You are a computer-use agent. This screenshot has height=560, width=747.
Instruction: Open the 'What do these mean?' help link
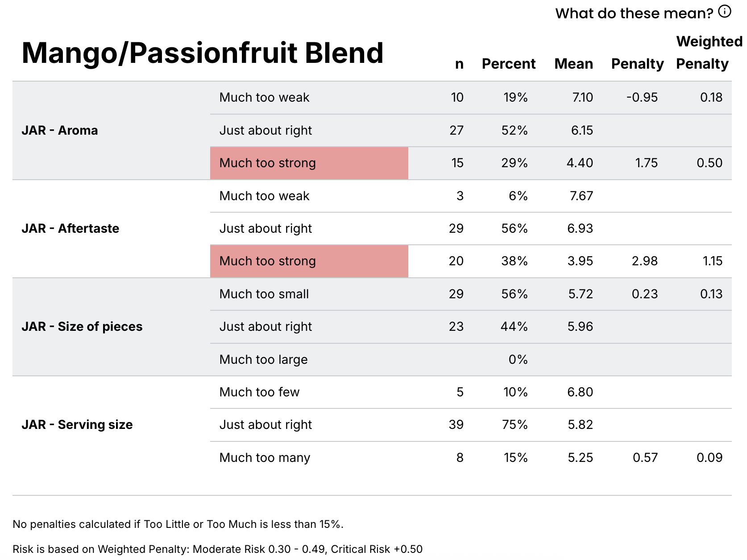tap(634, 13)
